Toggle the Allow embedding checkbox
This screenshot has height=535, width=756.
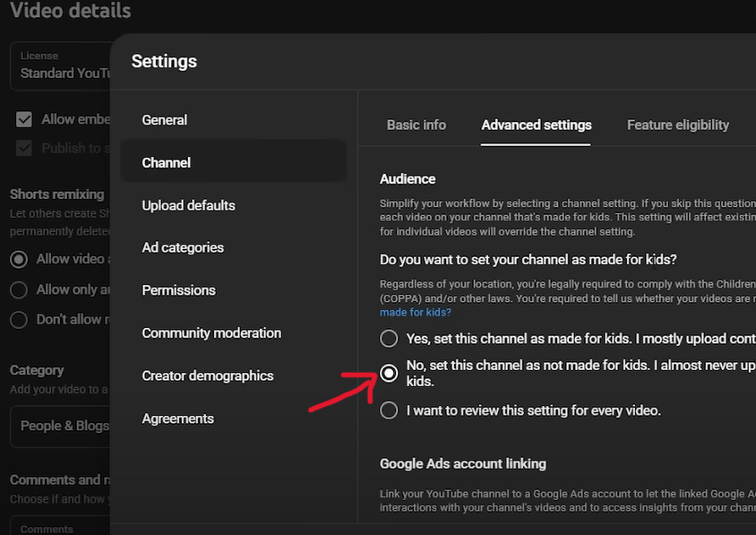(x=24, y=119)
